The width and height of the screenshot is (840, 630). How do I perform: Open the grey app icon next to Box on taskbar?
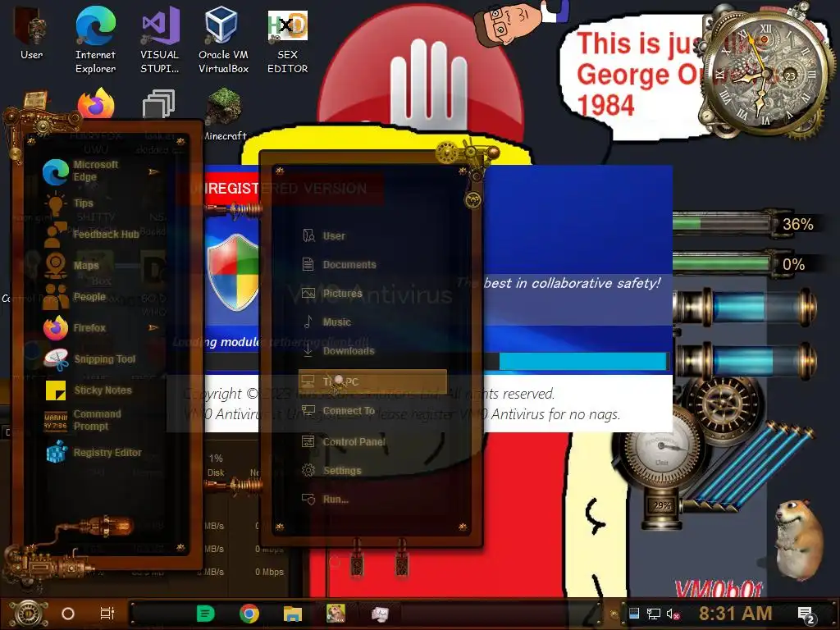tap(380, 614)
